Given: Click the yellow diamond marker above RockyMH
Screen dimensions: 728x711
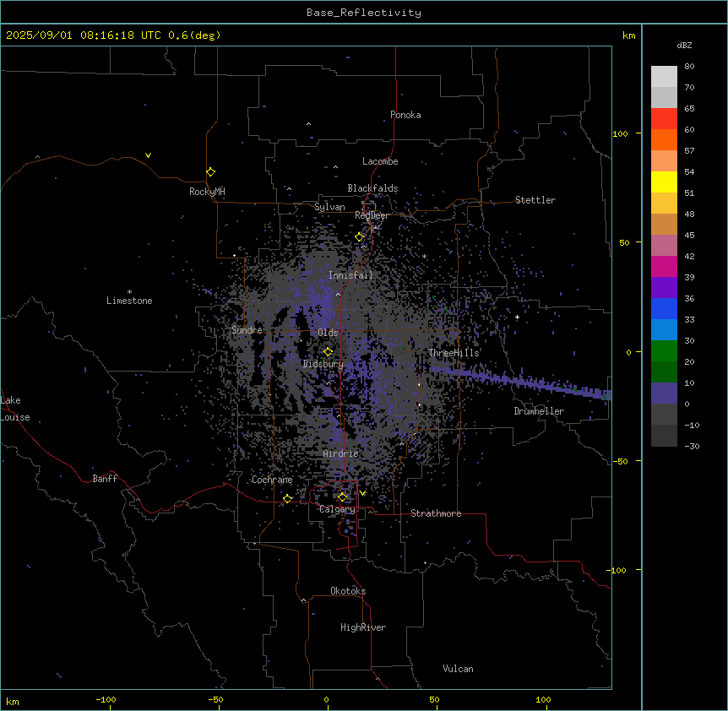Looking at the screenshot, I should point(210,172).
